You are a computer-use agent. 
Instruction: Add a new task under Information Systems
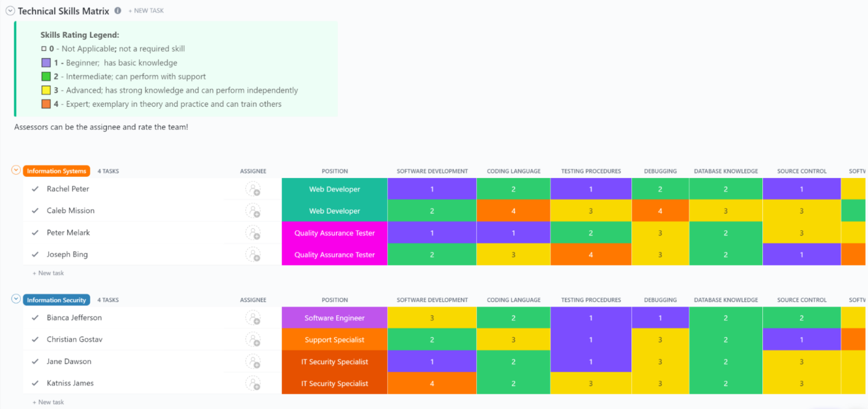coord(49,273)
